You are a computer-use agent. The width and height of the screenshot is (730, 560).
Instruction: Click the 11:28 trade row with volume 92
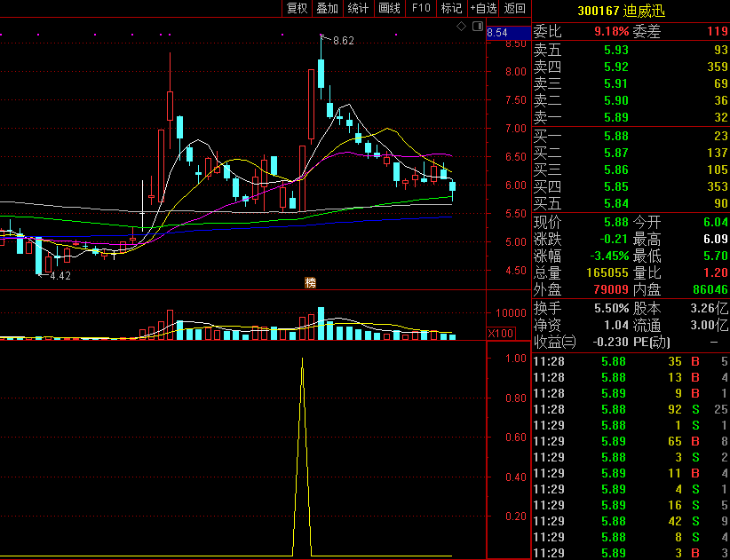tap(631, 409)
